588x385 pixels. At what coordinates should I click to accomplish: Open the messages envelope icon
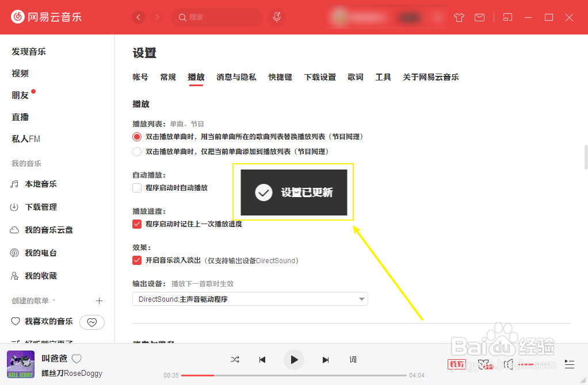480,17
